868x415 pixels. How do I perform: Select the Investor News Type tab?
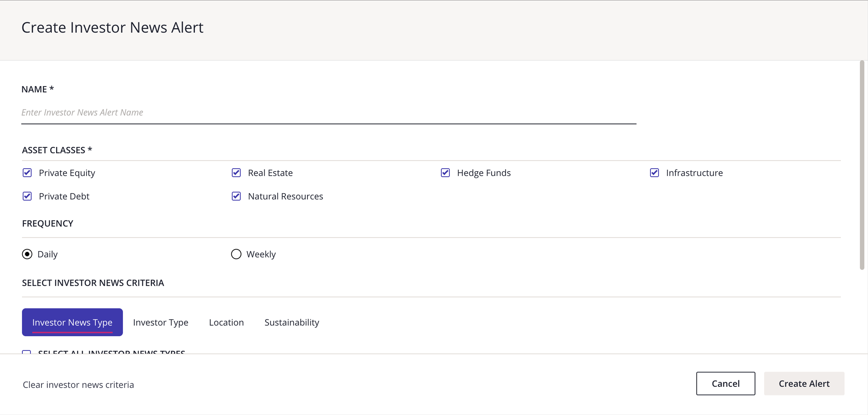coord(72,322)
